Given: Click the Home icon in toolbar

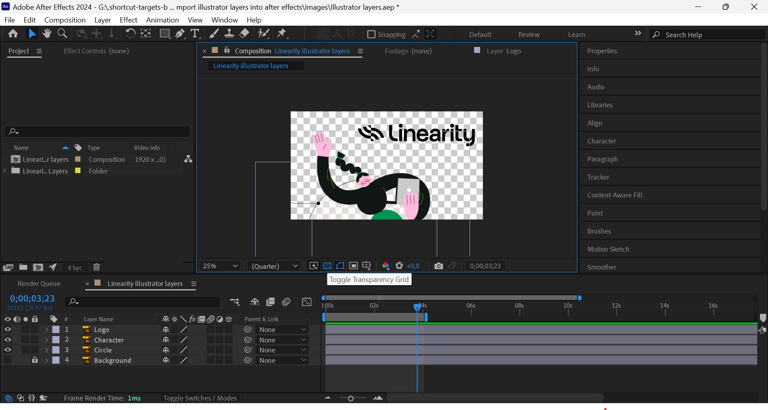Looking at the screenshot, I should tap(13, 34).
